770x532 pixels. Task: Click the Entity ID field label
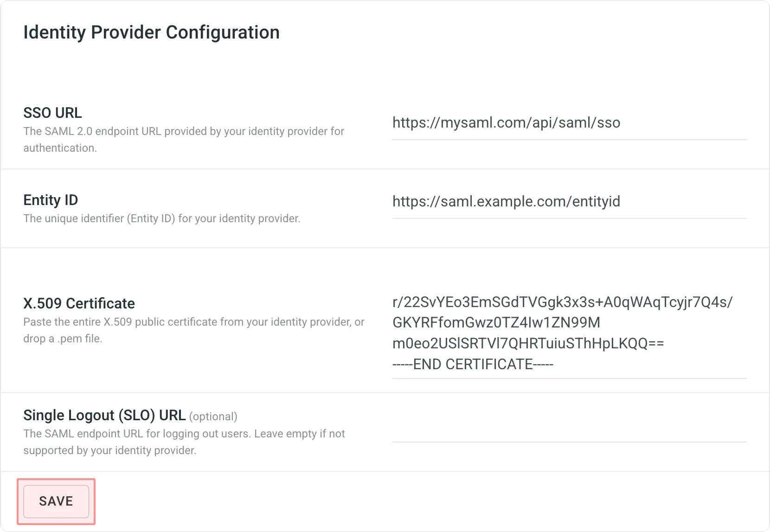click(51, 199)
